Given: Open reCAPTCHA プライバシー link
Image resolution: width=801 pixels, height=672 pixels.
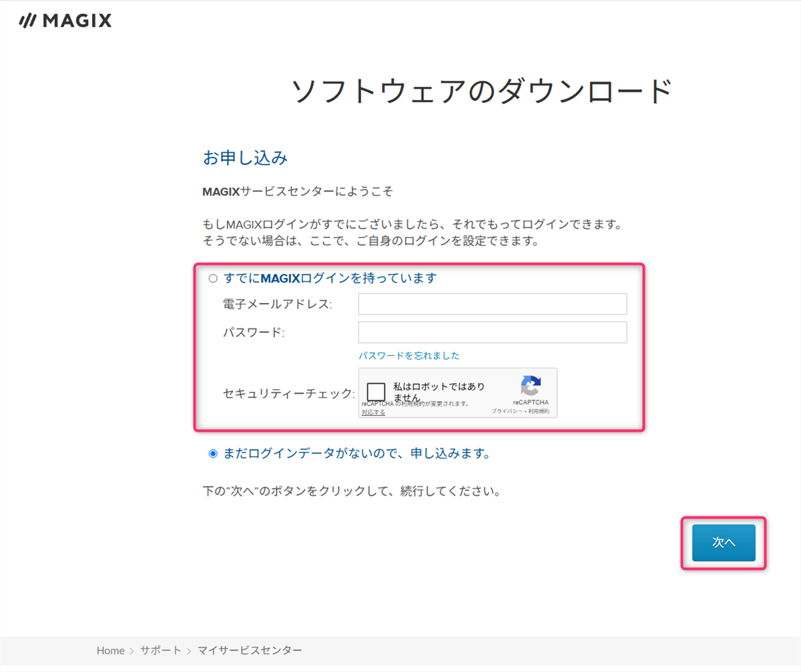Looking at the screenshot, I should pyautogui.click(x=506, y=412).
